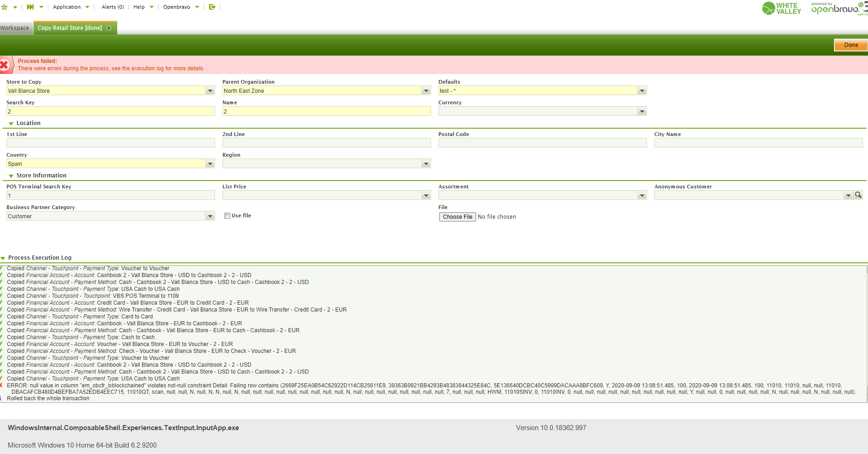Click the Postal Code input field
868x454 pixels.
(542, 143)
